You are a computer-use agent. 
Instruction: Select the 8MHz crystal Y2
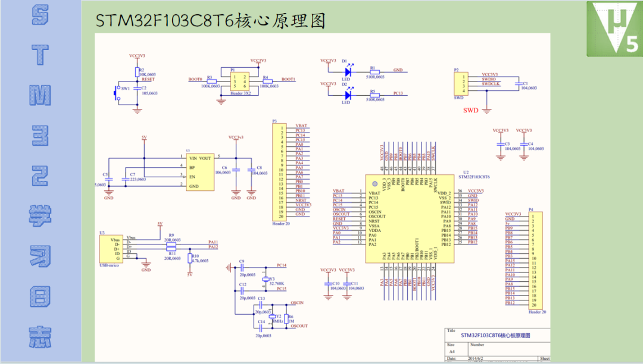(272, 316)
